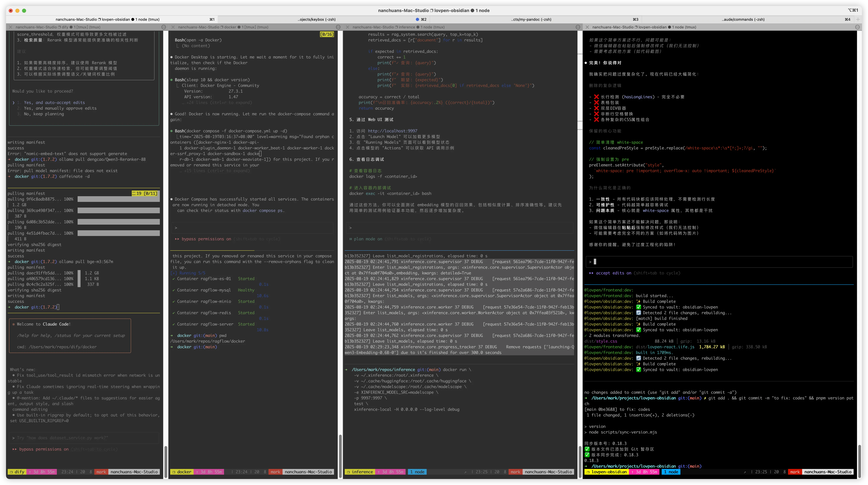
Task: Open the dify pane options menu icon
Action: [x=164, y=27]
